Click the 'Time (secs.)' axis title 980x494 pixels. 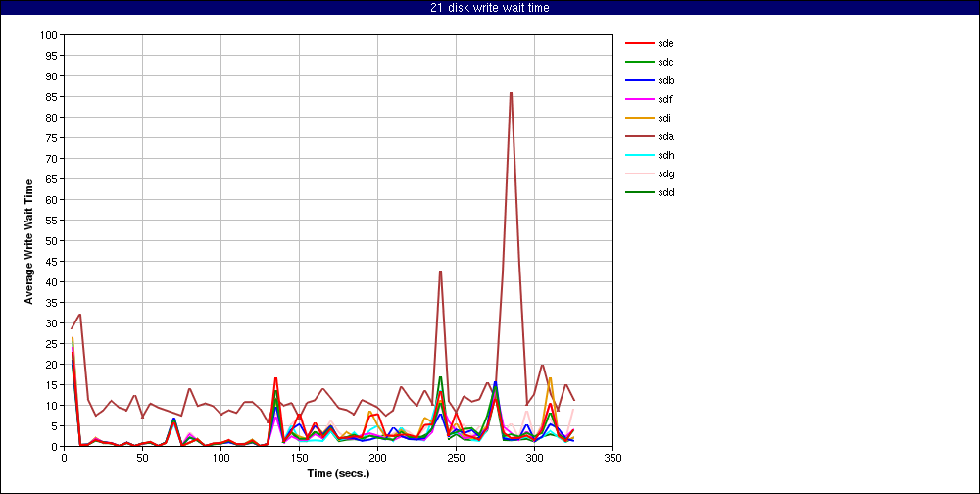pos(338,473)
